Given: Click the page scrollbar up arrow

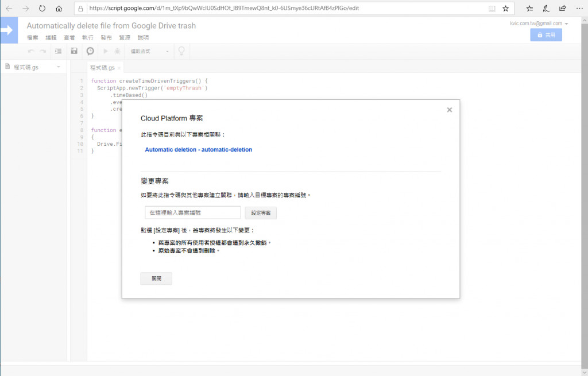Looking at the screenshot, I should pyautogui.click(x=585, y=21).
